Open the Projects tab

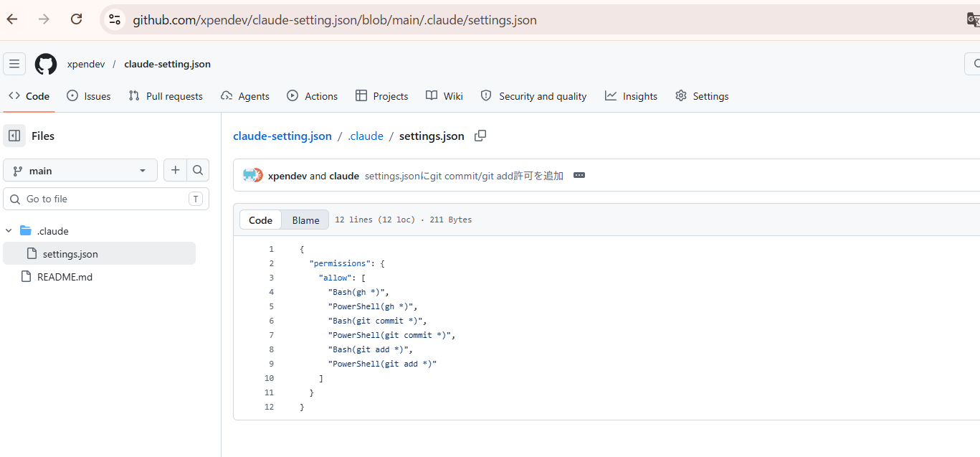coord(382,96)
